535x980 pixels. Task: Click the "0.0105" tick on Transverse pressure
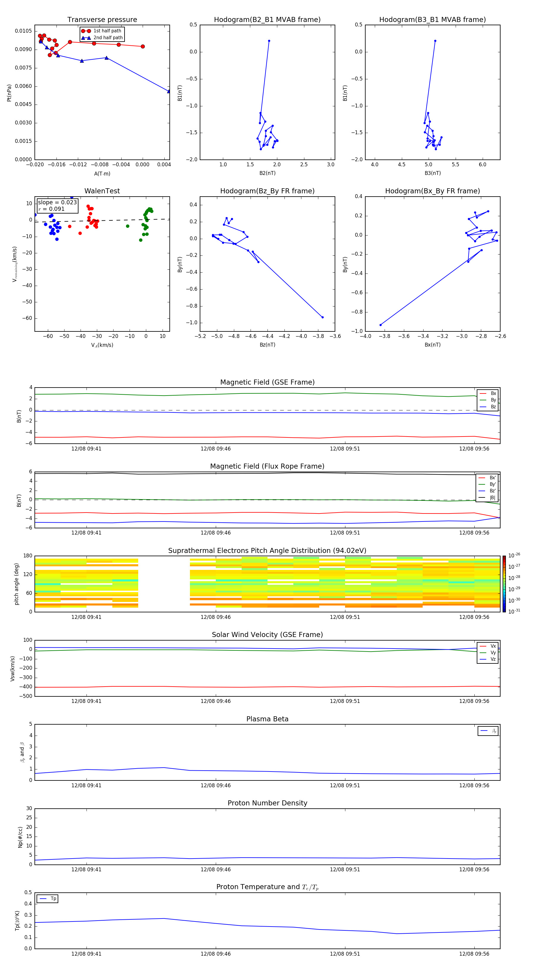(x=23, y=31)
